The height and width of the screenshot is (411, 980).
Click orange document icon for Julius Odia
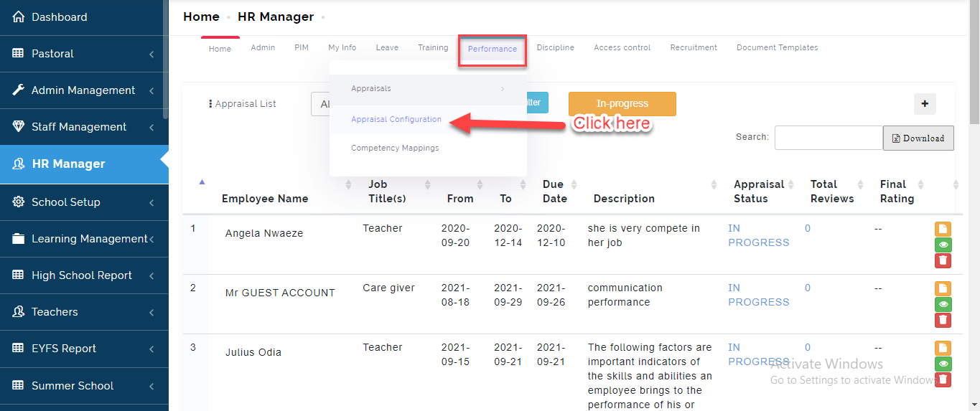[943, 348]
